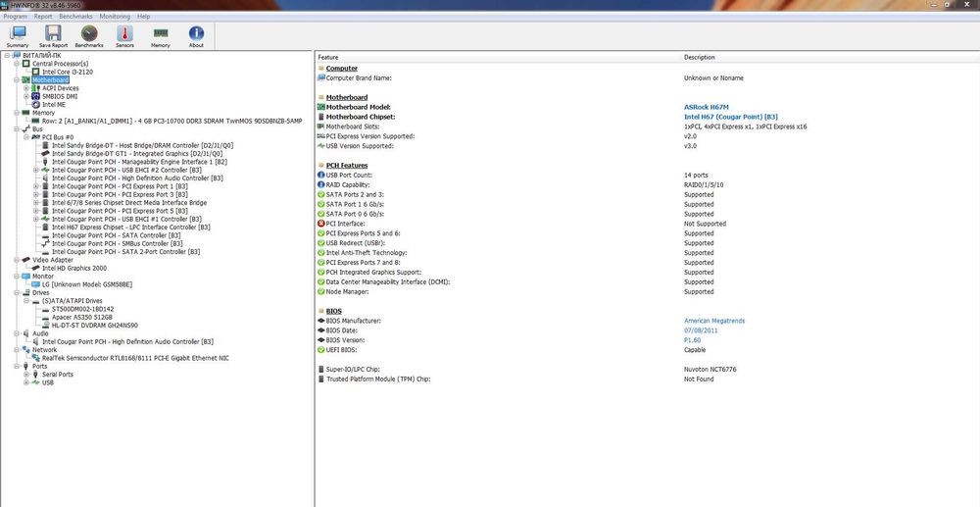Click the green check icon beside UEFI BIOS
Image resolution: width=980 pixels, height=507 pixels.
point(321,349)
